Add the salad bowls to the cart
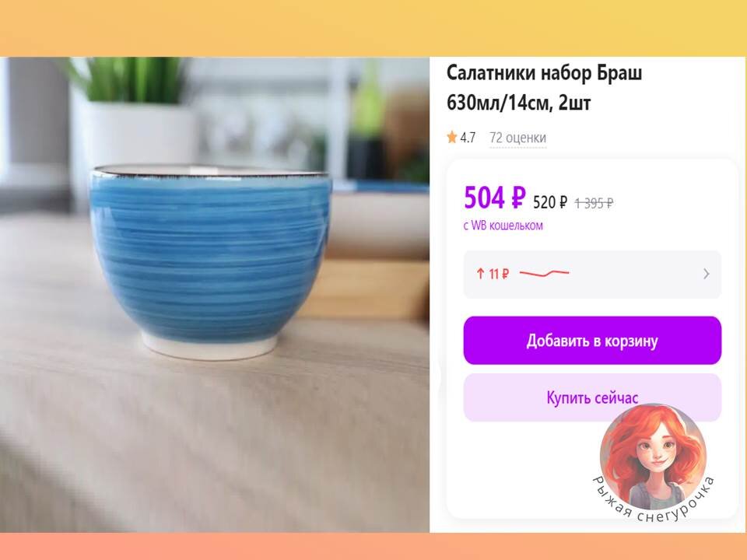The image size is (747, 560). coord(592,341)
